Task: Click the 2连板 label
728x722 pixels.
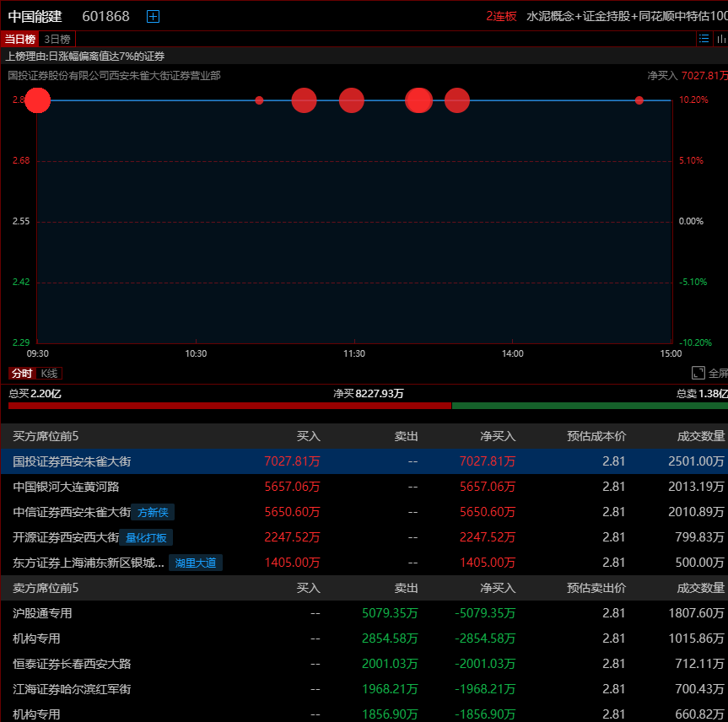Action: [501, 16]
